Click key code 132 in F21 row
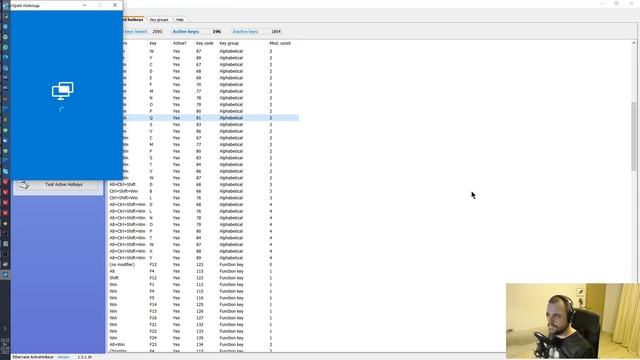The image size is (640, 360). click(x=200, y=324)
